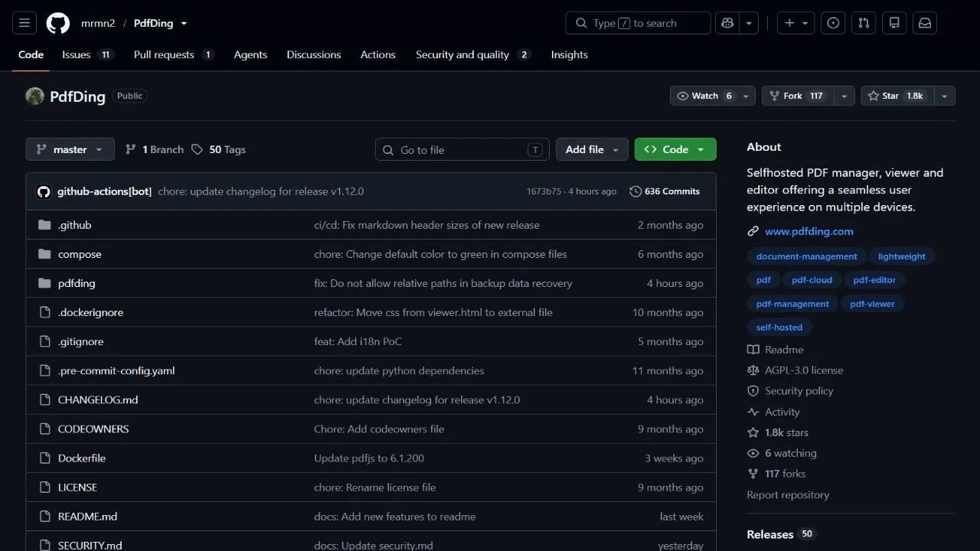The height and width of the screenshot is (551, 980).
Task: Open the README.md file
Action: 88,516
